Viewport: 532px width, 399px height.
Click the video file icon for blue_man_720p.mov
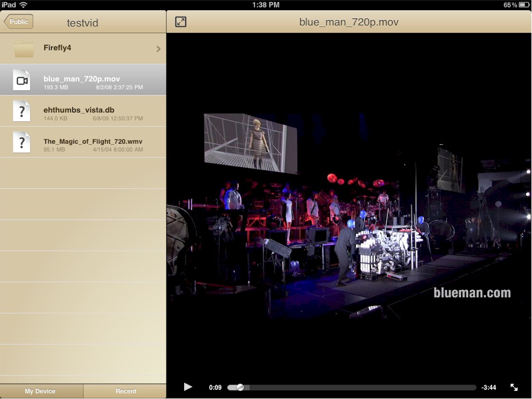(22, 80)
